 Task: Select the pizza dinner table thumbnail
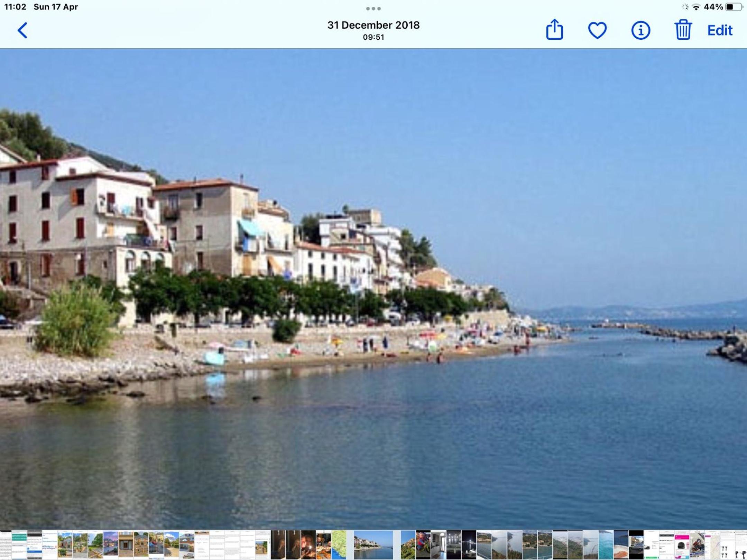324,545
